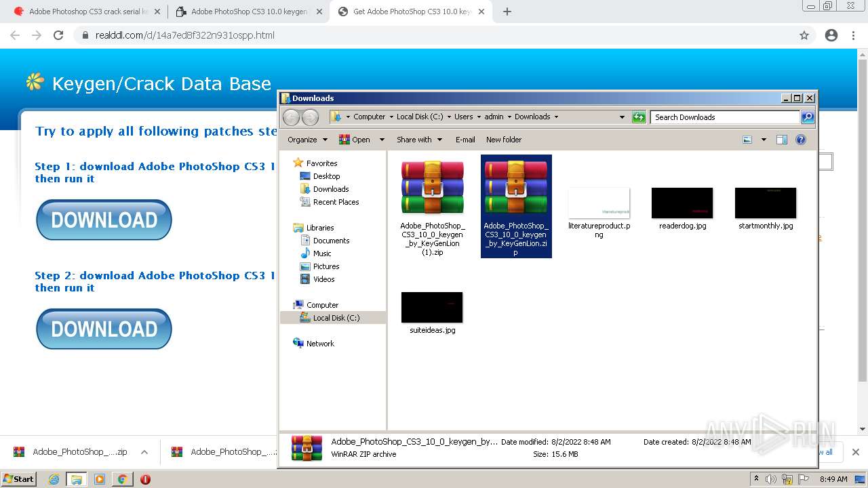The image size is (868, 488).
Task: Click the search magnifier in Downloads window
Action: click(807, 117)
